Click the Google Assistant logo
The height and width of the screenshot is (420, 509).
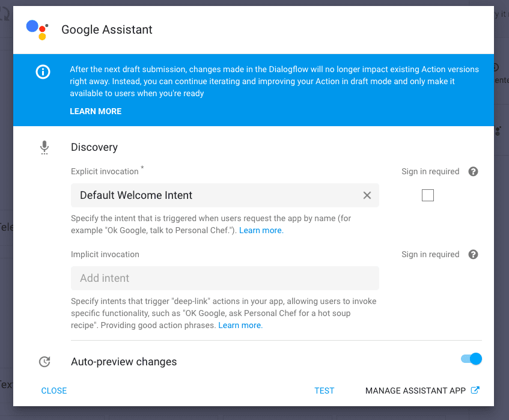coord(37,30)
